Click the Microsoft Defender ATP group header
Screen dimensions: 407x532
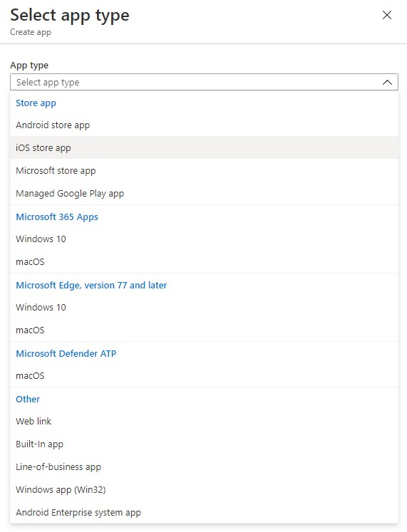coord(66,353)
